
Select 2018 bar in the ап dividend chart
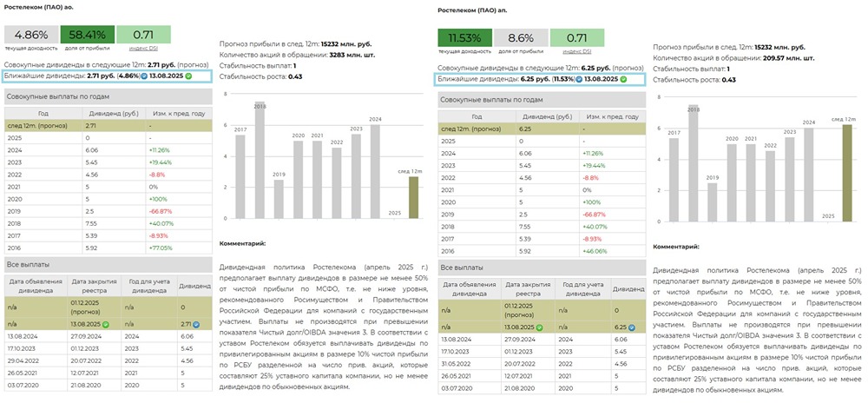point(693,163)
